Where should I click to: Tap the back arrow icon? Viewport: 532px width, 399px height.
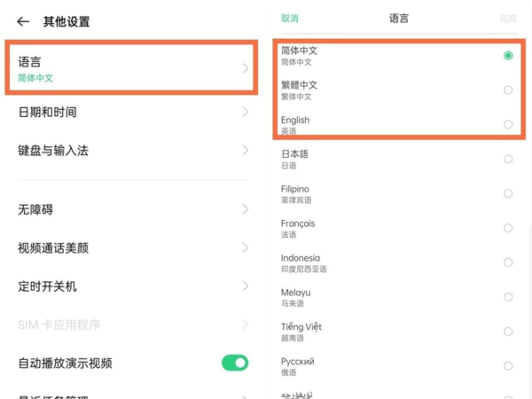point(23,21)
